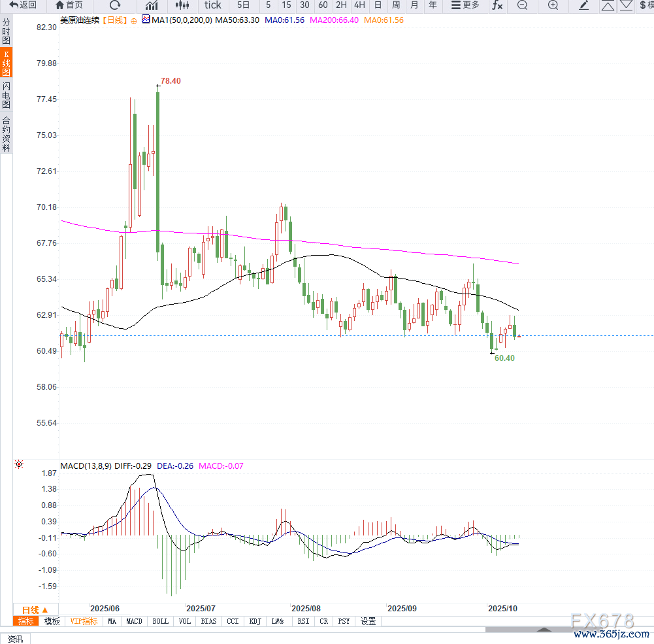654x644 pixels.
Task: Go to 首页 home page
Action: 69,5
